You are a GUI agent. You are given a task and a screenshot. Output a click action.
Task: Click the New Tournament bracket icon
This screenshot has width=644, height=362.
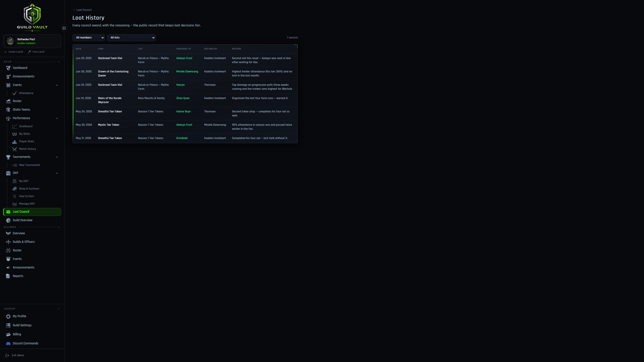(15, 165)
